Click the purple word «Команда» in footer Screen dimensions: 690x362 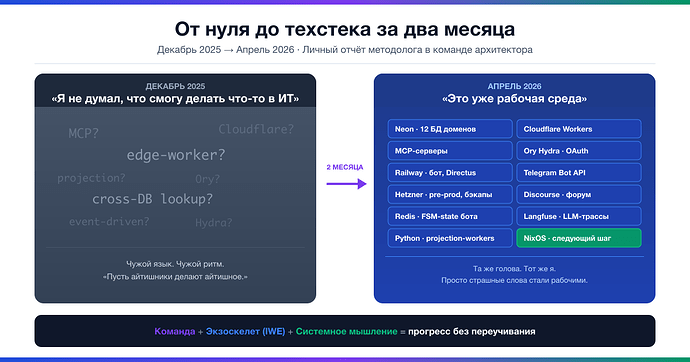pos(175,331)
